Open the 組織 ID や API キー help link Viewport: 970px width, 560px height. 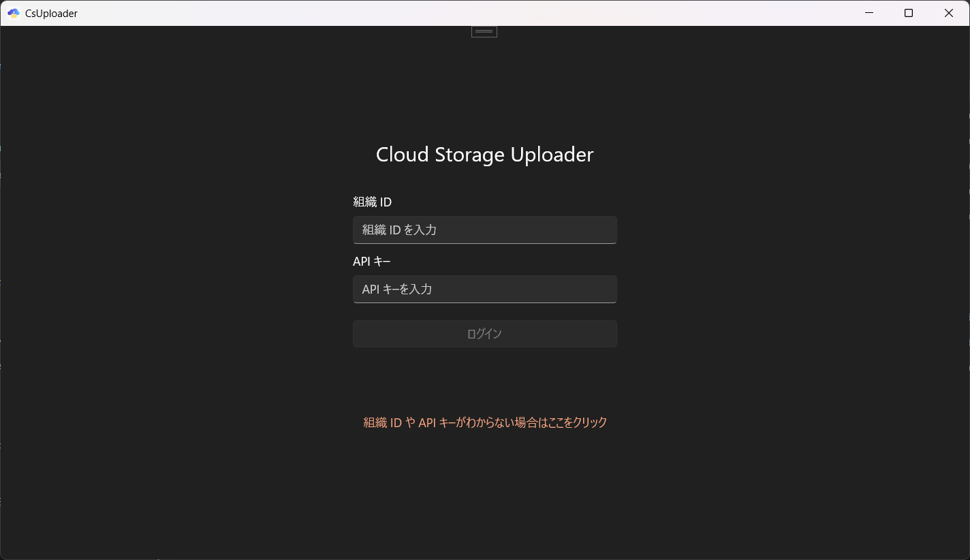tap(485, 422)
